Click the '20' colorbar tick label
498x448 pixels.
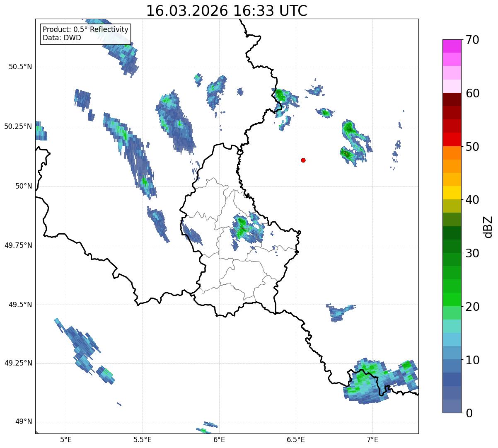pyautogui.click(x=472, y=307)
